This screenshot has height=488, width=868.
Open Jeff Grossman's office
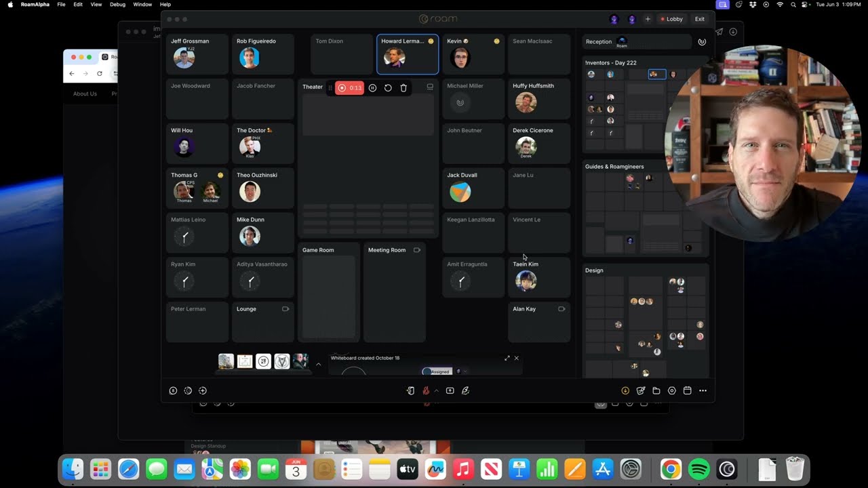pos(197,54)
